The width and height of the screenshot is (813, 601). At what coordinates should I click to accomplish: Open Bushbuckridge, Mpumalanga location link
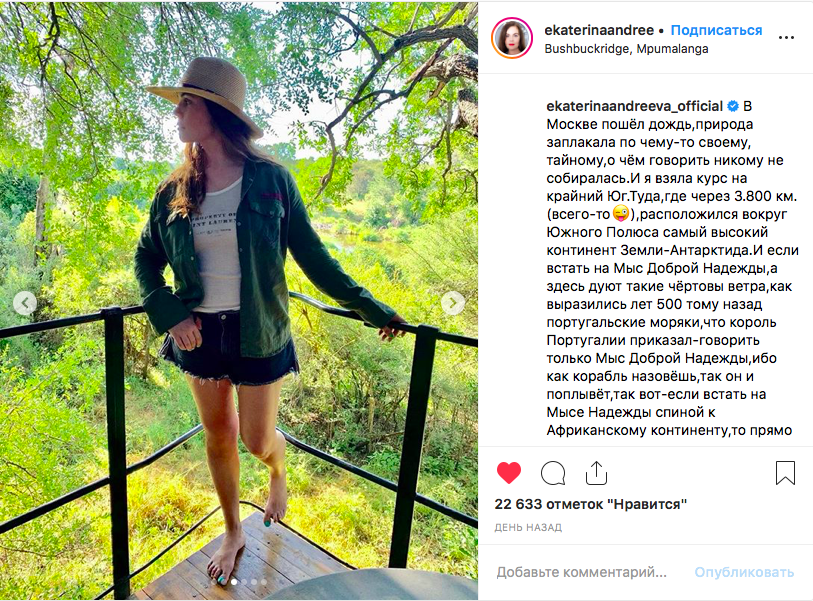pyautogui.click(x=626, y=49)
